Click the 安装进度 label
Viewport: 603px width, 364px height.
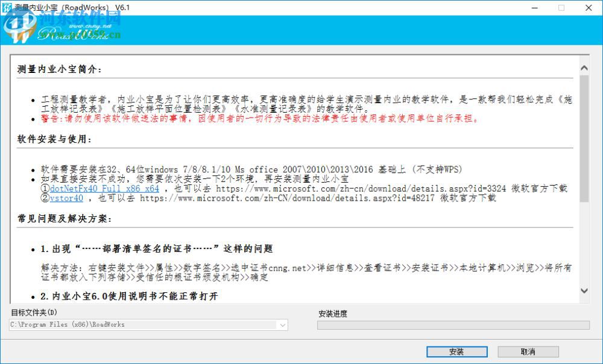coord(333,314)
